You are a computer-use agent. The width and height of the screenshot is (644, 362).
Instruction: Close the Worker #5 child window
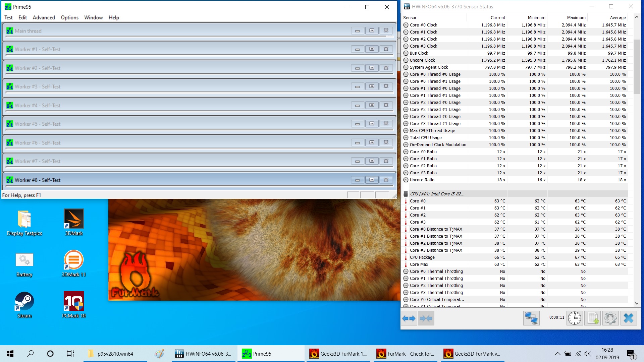click(x=386, y=124)
